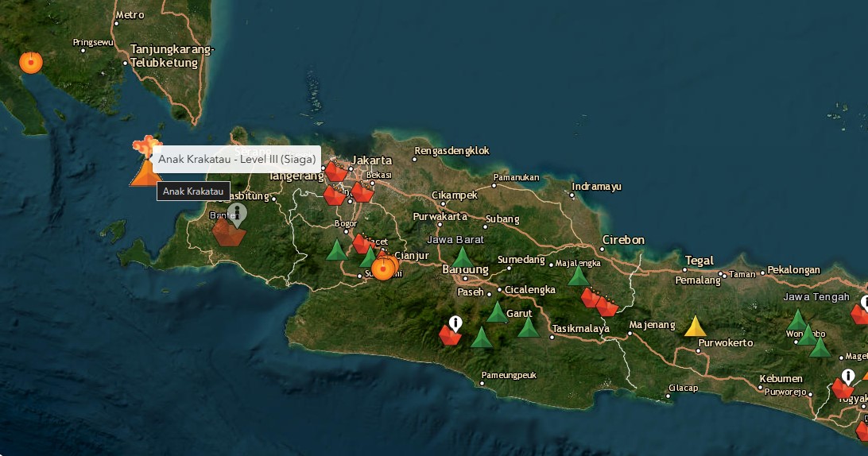Open the red landslide marker nearest Tangerang label
The image size is (868, 456).
[334, 195]
